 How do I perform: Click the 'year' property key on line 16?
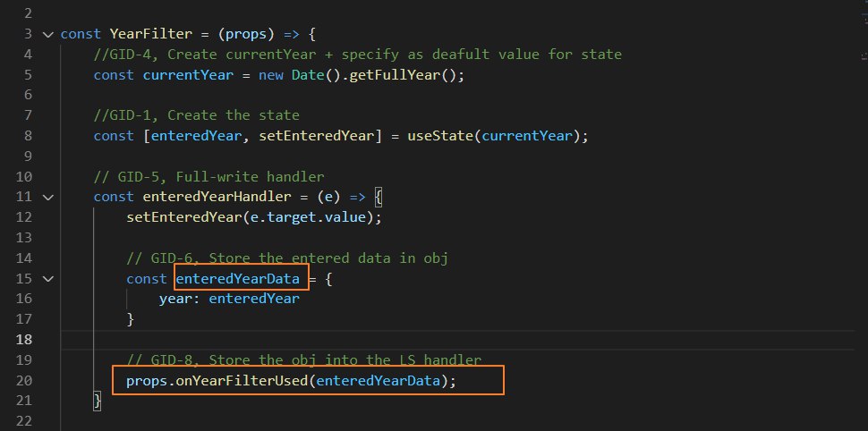(x=175, y=299)
